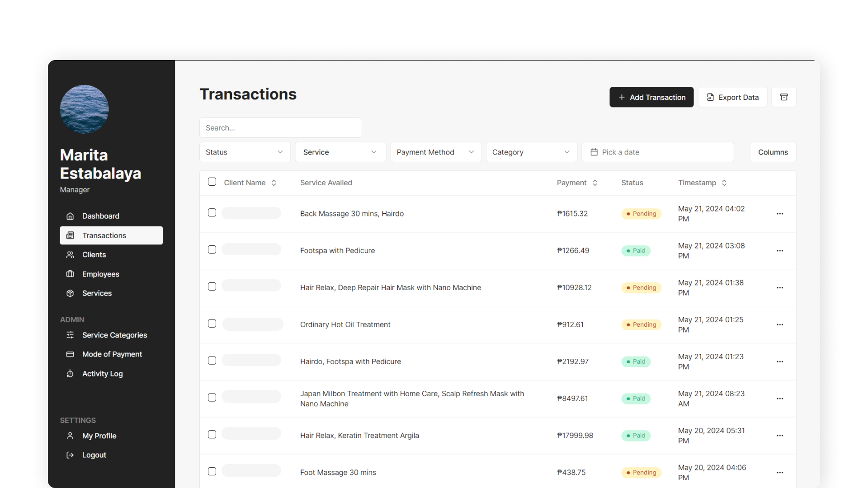868x488 pixels.
Task: Open row menu for Hair Relax, Keratin Treatment Argila
Action: [x=780, y=436]
